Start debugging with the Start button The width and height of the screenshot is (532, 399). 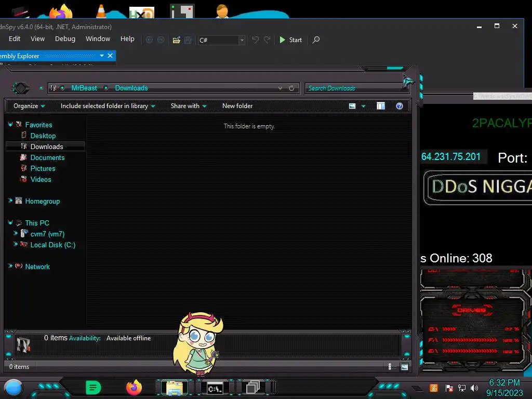[x=290, y=40]
